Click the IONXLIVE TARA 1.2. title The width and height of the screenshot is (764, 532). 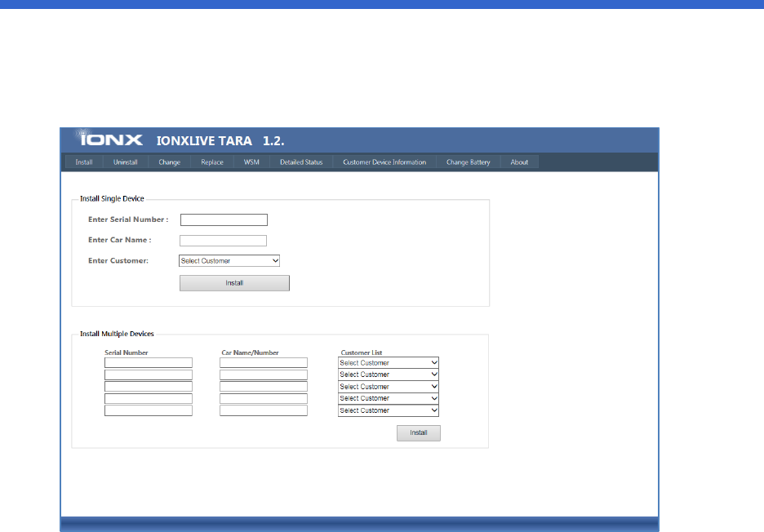click(x=220, y=141)
